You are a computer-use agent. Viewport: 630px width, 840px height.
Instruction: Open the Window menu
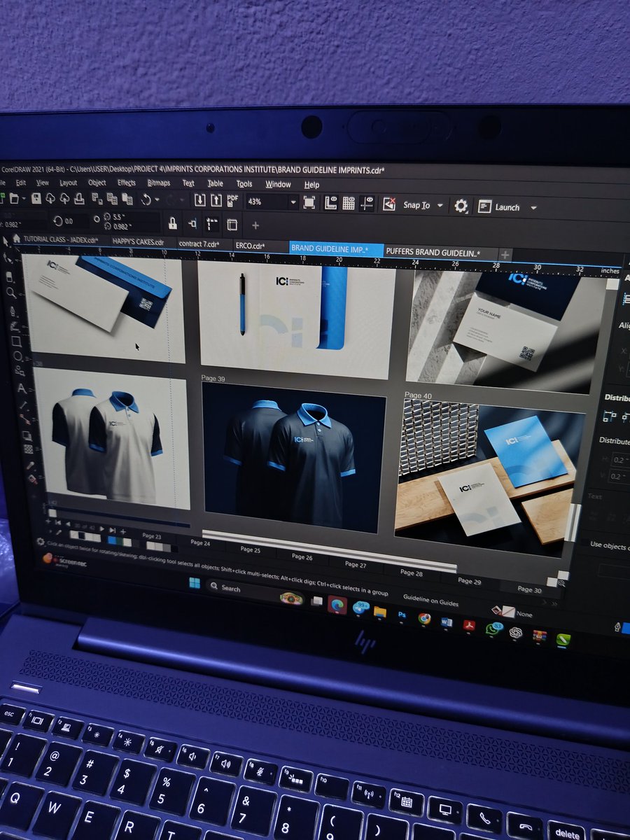278,184
